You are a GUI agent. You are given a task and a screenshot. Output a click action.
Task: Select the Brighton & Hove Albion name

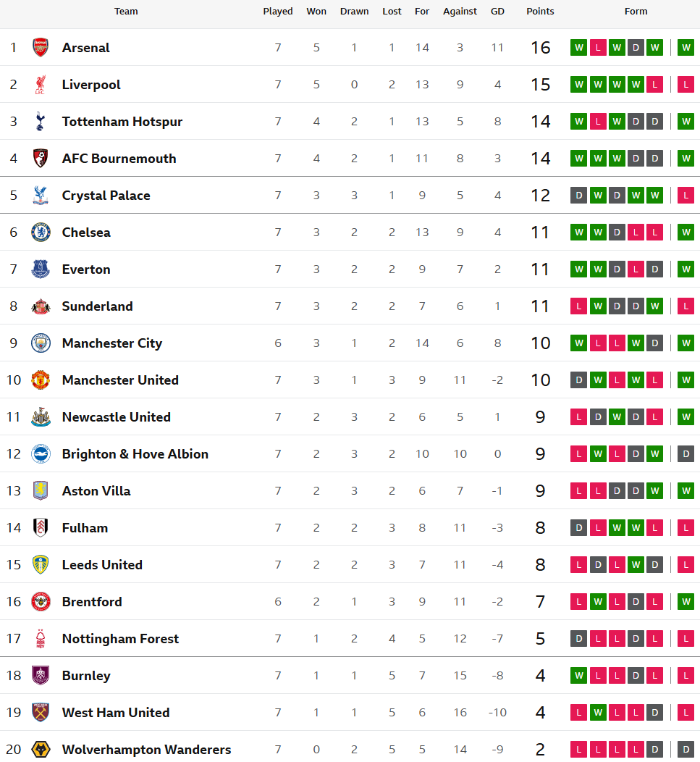[x=135, y=454]
